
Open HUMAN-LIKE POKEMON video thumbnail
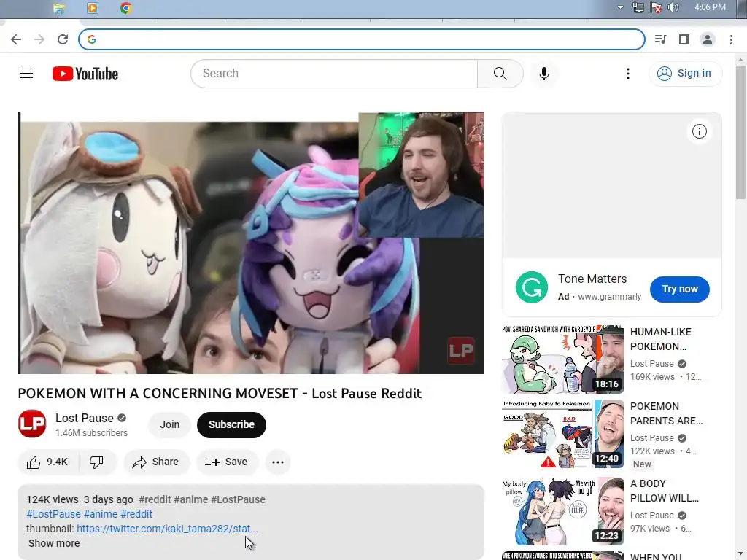pyautogui.click(x=563, y=359)
